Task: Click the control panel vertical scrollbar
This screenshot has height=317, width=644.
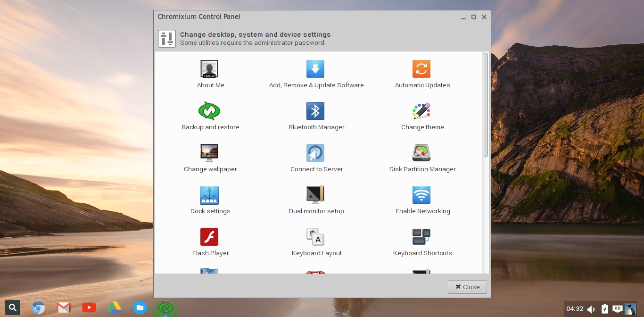Action: pyautogui.click(x=486, y=105)
